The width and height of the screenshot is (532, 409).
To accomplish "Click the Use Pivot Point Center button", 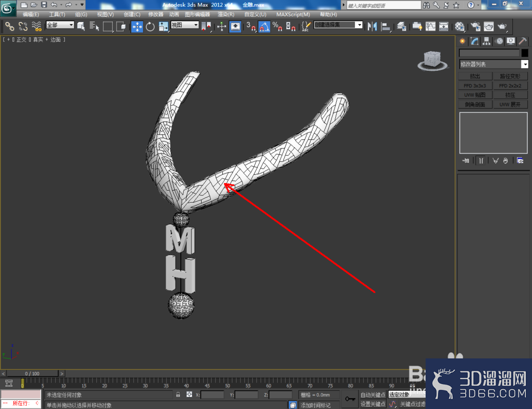I will pos(206,26).
